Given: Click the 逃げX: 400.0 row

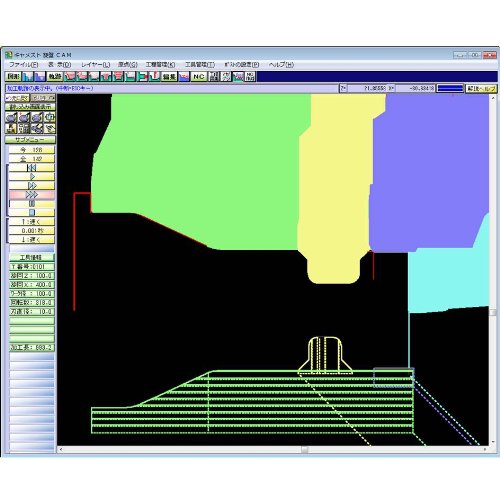Looking at the screenshot, I should (32, 285).
